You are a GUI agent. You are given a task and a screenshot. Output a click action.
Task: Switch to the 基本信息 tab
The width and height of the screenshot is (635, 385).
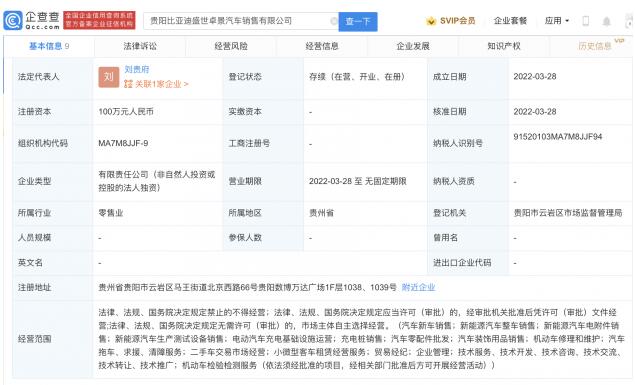(49, 46)
